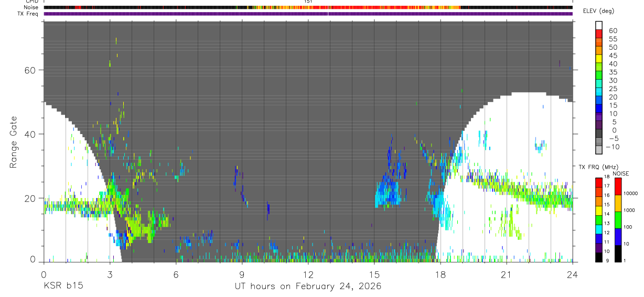Click the 'ELEV (deg)' colorbar title
Viewport: 644px width, 297px height.
click(598, 11)
